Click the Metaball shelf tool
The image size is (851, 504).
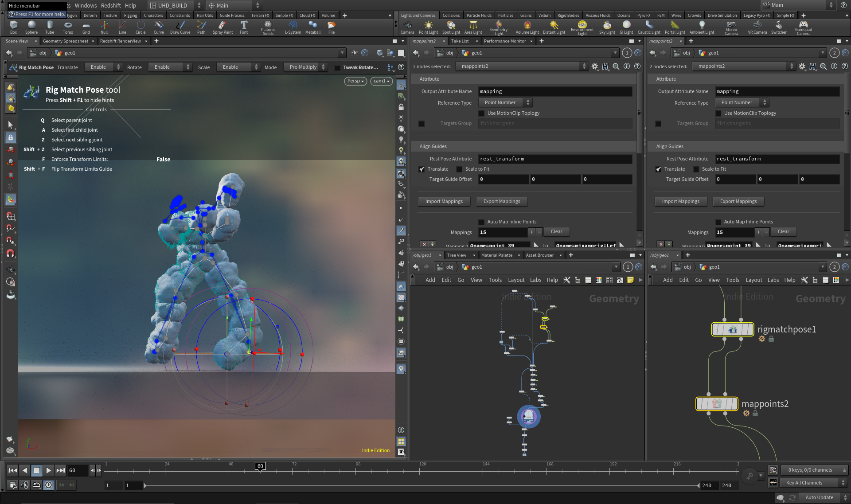click(313, 27)
